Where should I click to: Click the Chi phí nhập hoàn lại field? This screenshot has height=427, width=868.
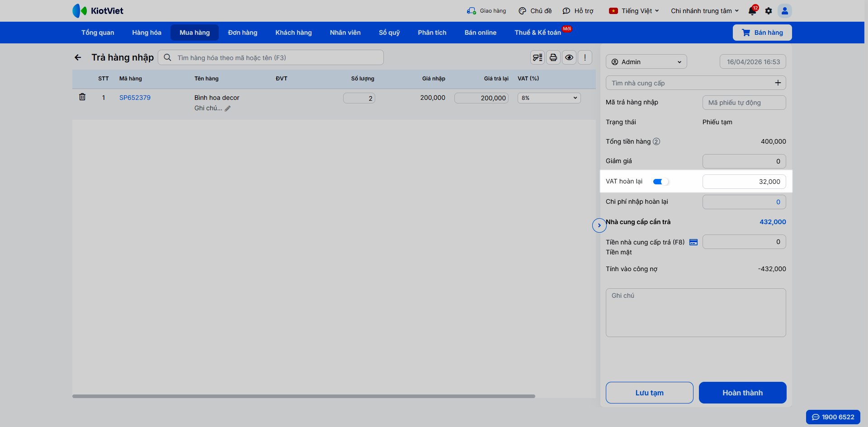(x=744, y=202)
